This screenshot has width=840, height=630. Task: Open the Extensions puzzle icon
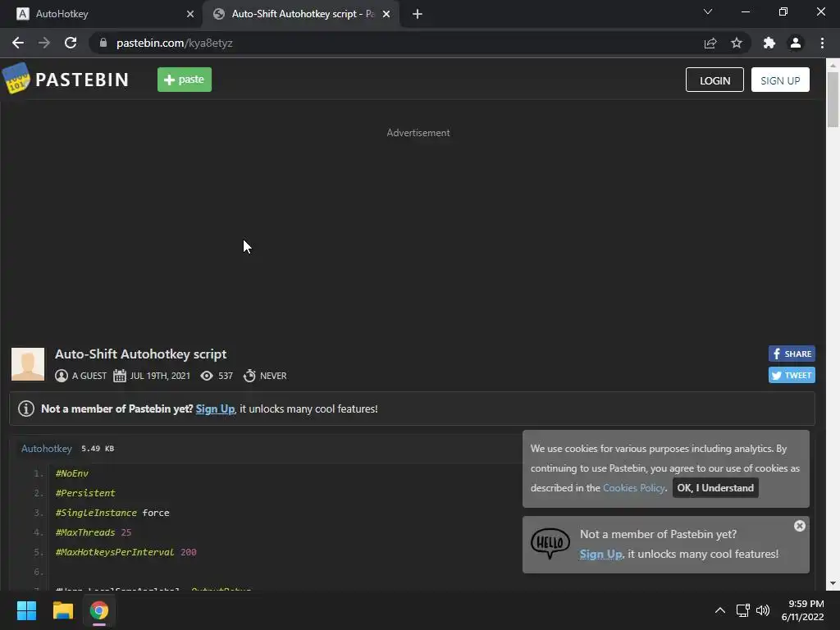(769, 43)
